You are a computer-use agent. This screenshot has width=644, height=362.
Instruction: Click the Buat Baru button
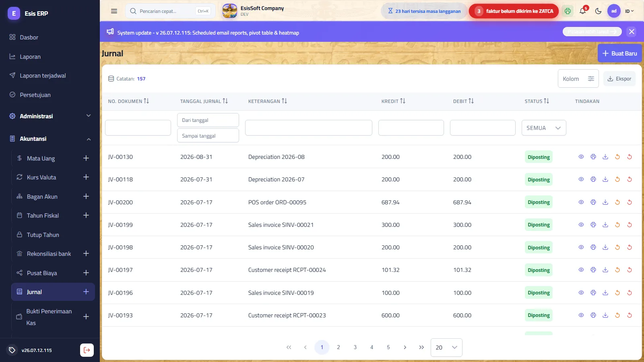619,53
